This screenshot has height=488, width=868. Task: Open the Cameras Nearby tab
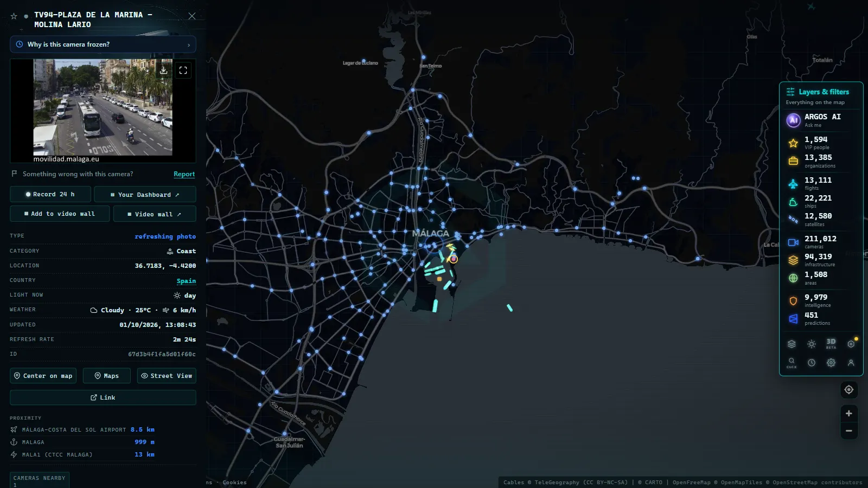pos(39,480)
